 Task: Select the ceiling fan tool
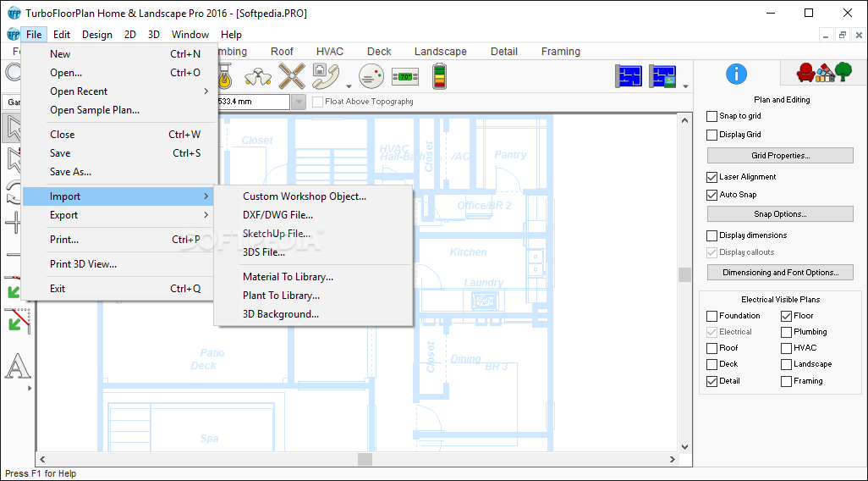tap(292, 76)
